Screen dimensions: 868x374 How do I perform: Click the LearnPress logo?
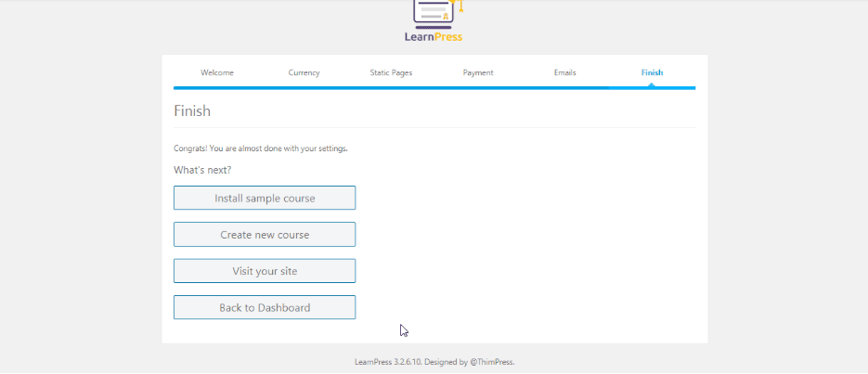click(x=434, y=21)
